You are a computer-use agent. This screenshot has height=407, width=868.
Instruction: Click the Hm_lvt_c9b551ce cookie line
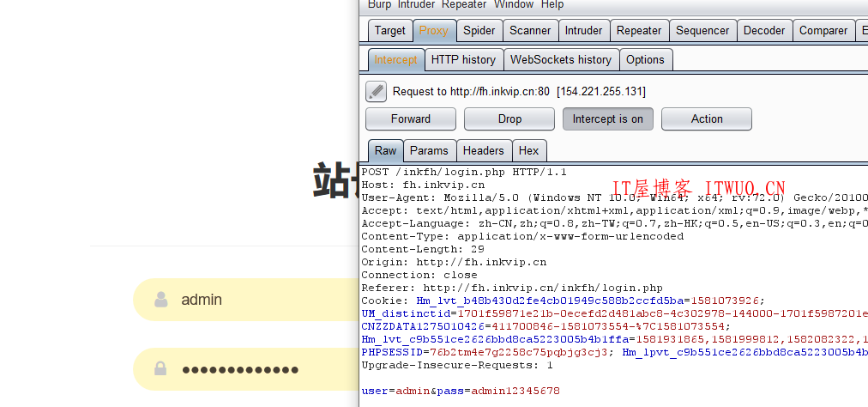(x=614, y=339)
